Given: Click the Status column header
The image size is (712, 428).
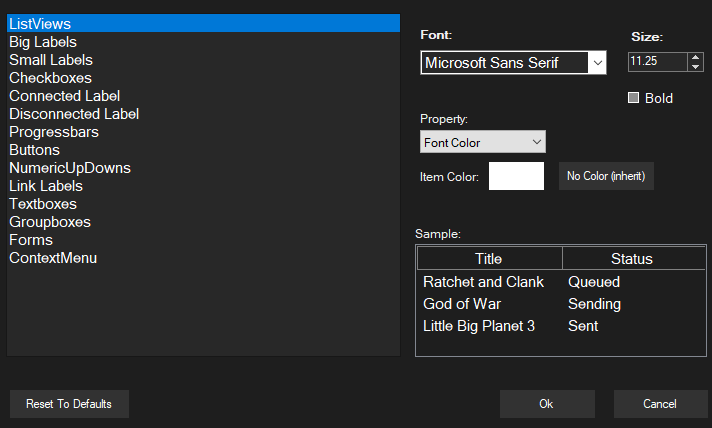Looking at the screenshot, I should point(631,259).
